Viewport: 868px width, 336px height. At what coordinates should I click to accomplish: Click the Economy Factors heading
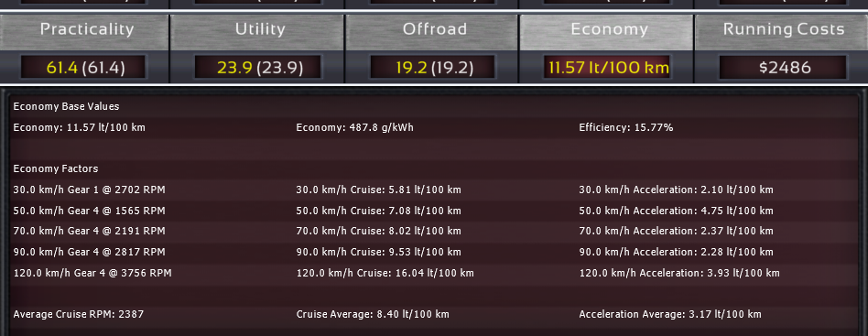pyautogui.click(x=56, y=168)
